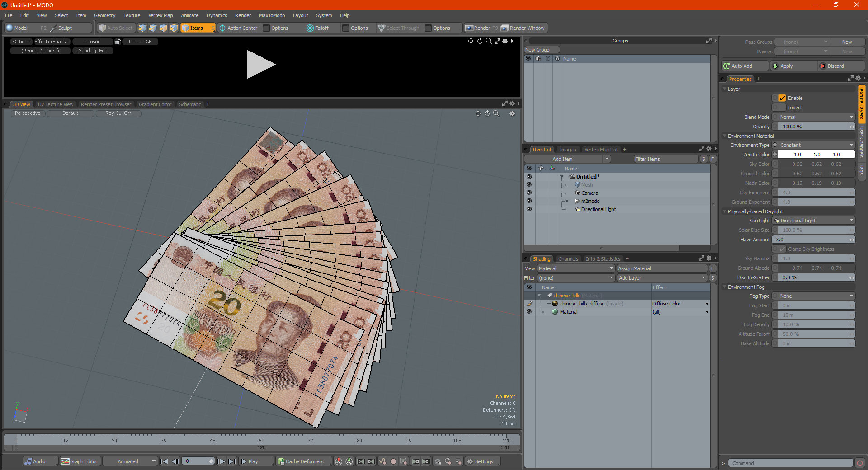Click preview pane move icon
Screen dimensions: 868x470
[471, 41]
